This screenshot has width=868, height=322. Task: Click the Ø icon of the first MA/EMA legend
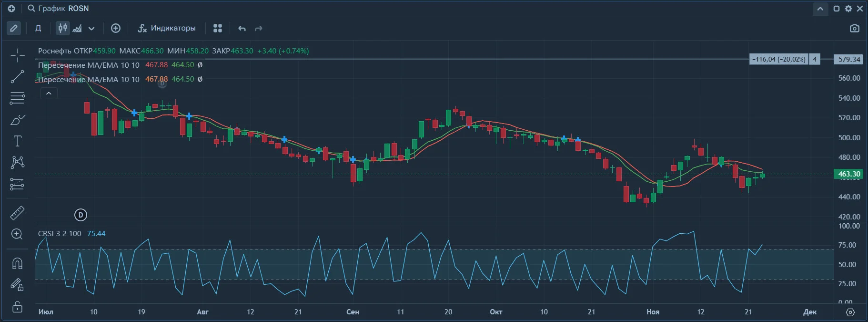click(x=200, y=65)
